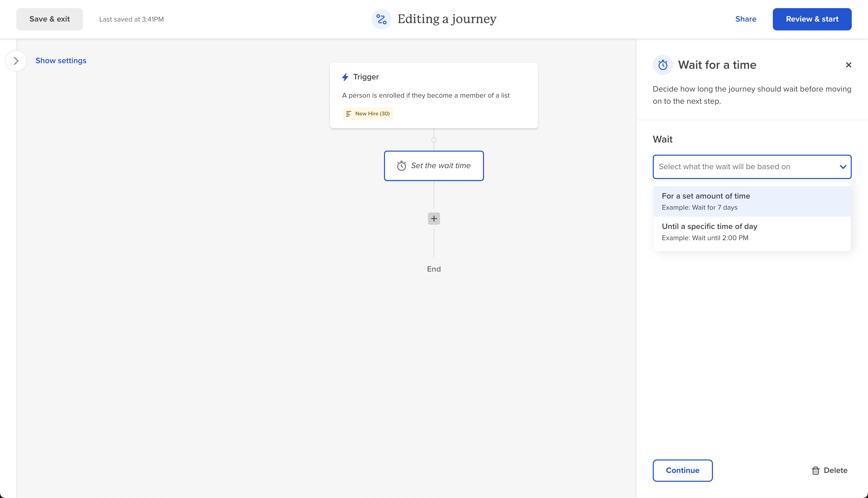Click the Share link

(x=746, y=19)
